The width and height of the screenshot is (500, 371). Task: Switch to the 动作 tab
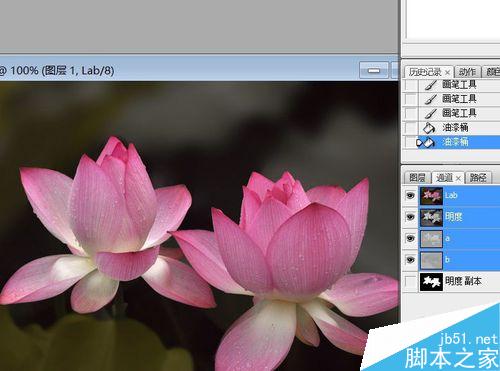pos(467,72)
